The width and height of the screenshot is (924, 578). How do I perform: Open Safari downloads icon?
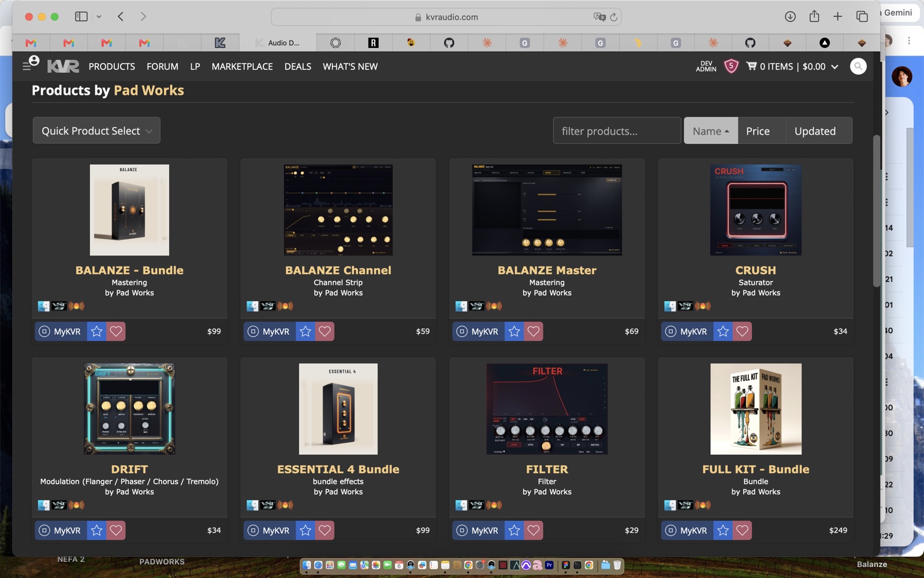click(790, 17)
